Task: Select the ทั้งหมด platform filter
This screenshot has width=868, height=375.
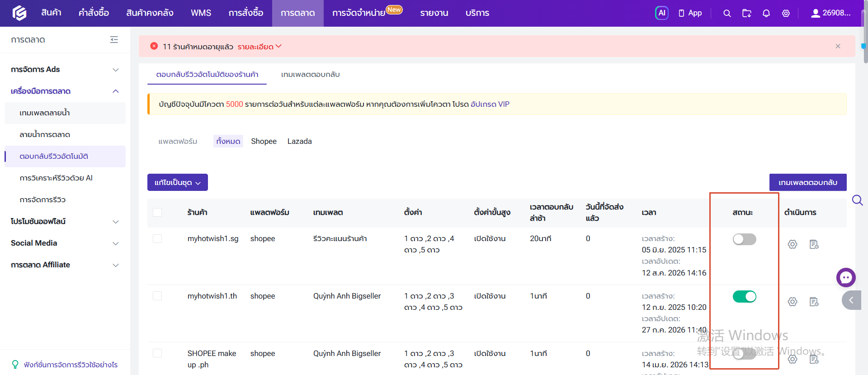Action: coord(228,141)
